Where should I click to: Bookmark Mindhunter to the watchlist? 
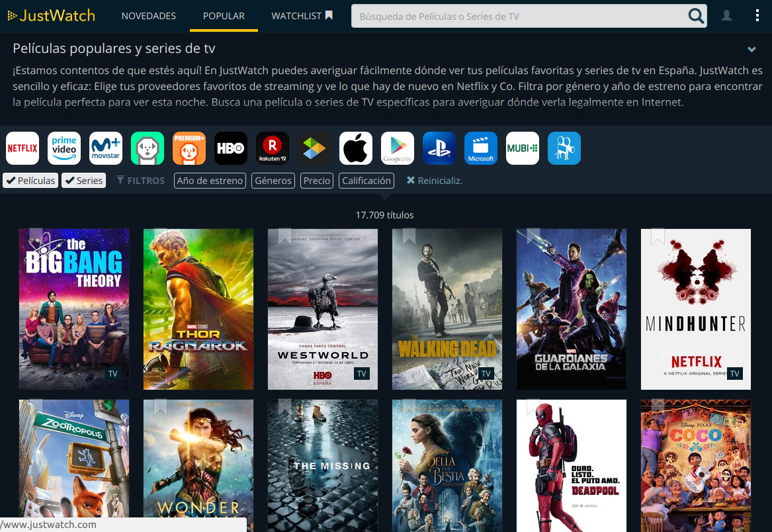[x=658, y=236]
